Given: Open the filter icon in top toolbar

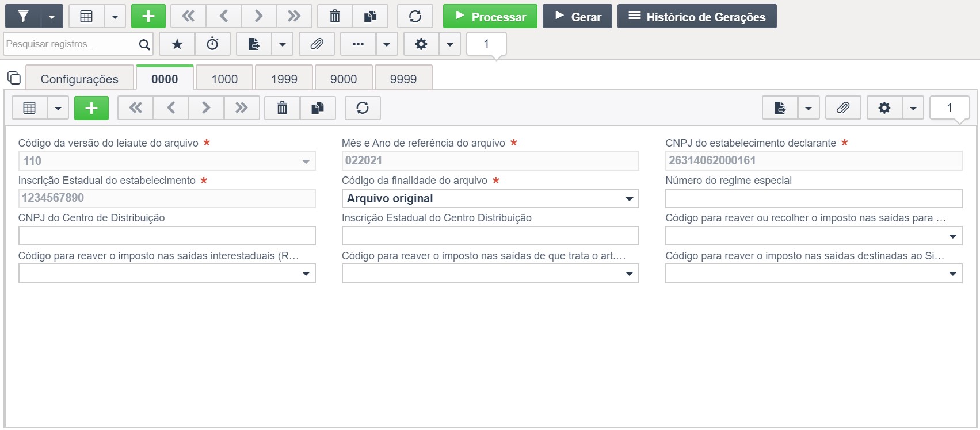Looking at the screenshot, I should pyautogui.click(x=23, y=17).
